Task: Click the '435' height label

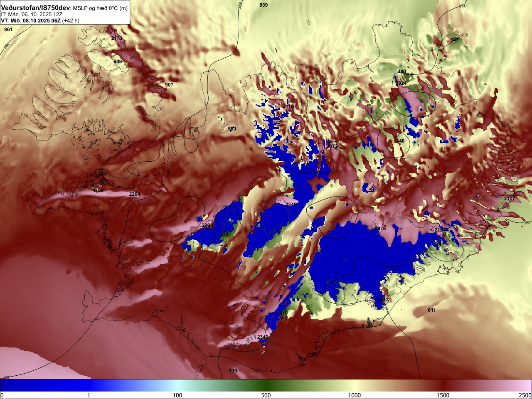Action: 224,234
